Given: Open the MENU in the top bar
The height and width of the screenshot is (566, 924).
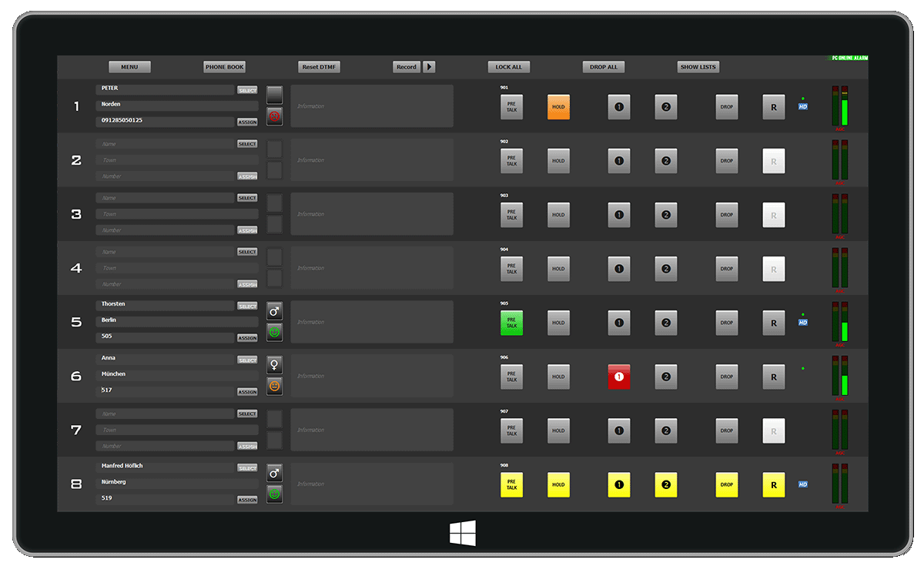Looking at the screenshot, I should pyautogui.click(x=129, y=67).
